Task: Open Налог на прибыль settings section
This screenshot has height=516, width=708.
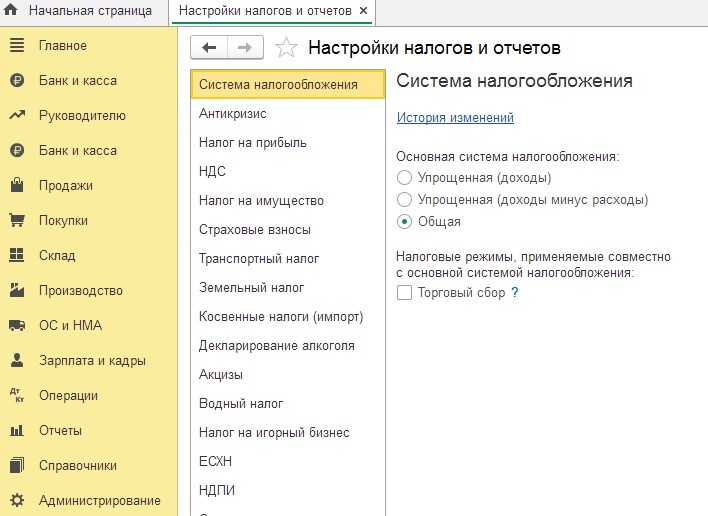Action: coord(288,143)
